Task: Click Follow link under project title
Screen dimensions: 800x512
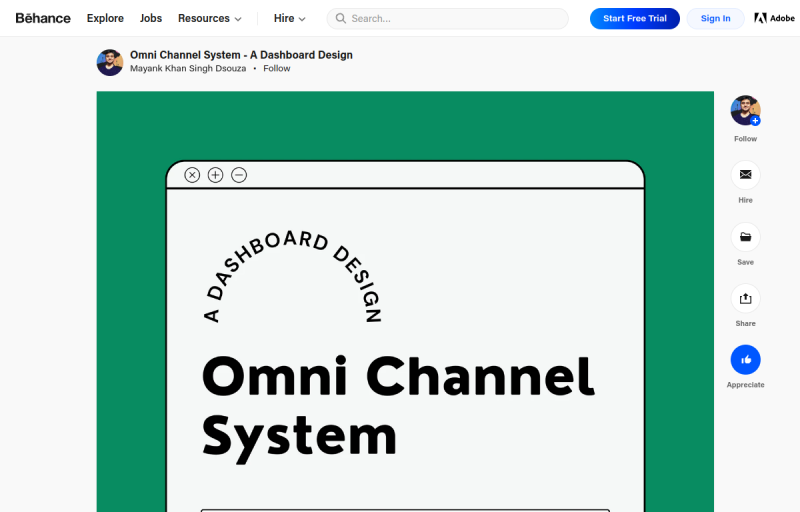Action: (x=277, y=68)
